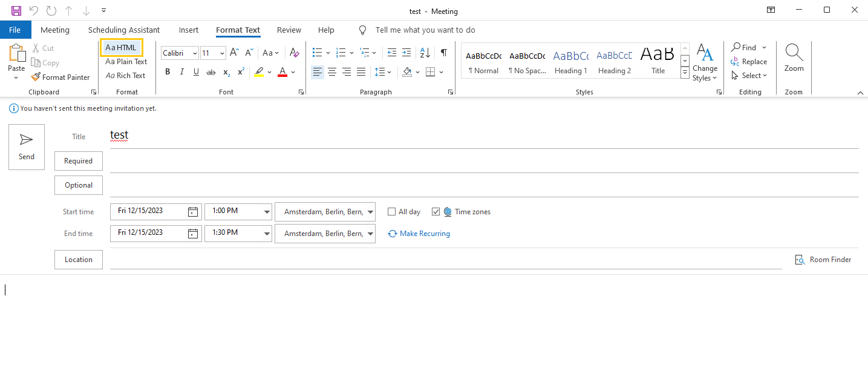Switch to the Insert ribbon tab
The image size is (868, 391).
click(189, 30)
